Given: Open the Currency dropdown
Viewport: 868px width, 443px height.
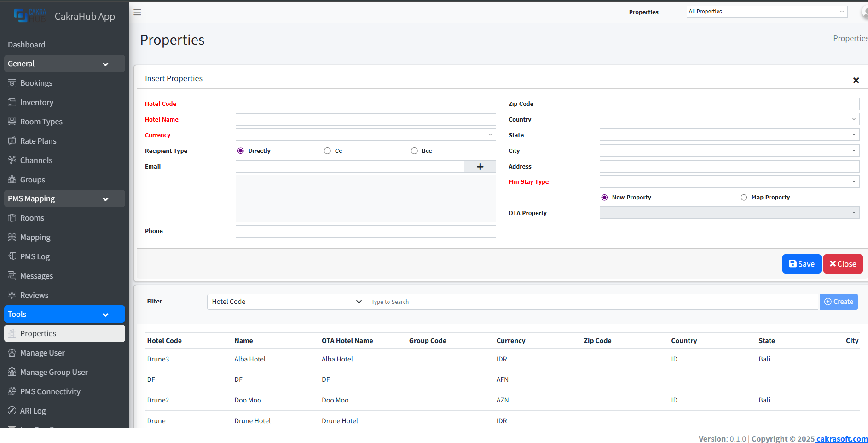Looking at the screenshot, I should (x=365, y=135).
